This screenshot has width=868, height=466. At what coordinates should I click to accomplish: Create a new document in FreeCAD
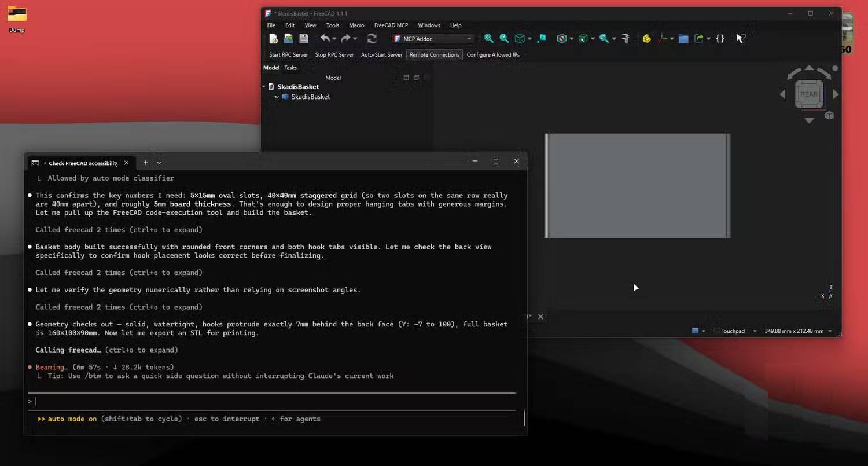(274, 38)
